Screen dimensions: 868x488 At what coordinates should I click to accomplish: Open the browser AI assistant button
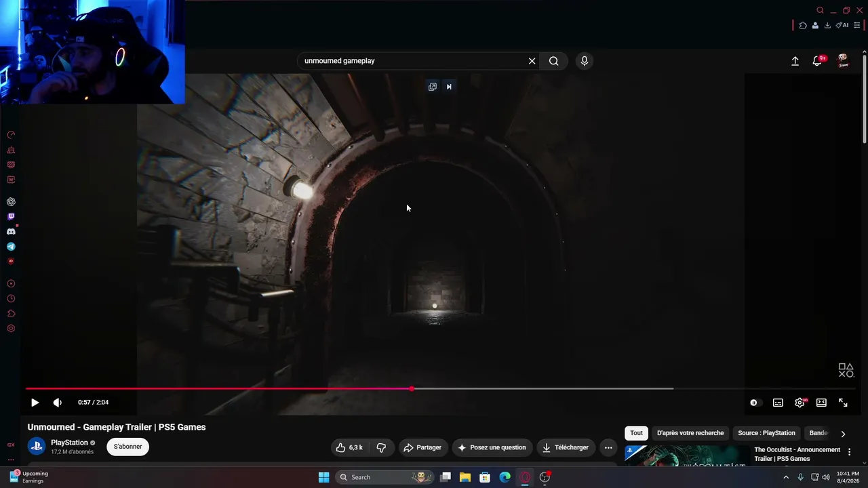coord(842,25)
